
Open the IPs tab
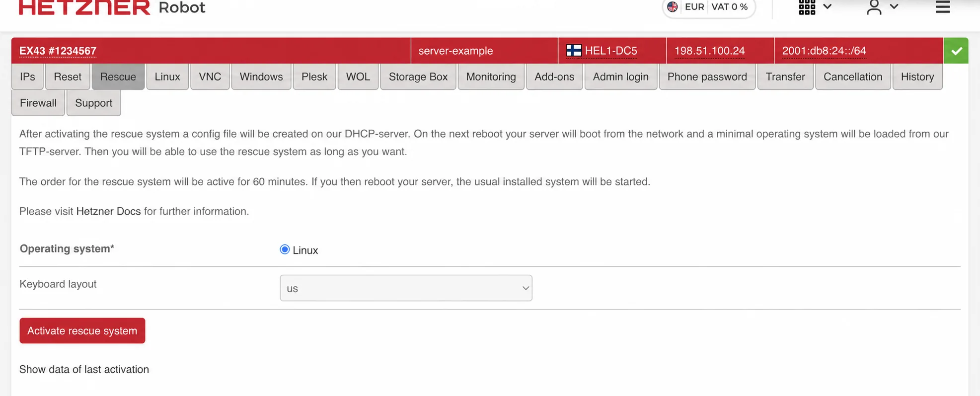(27, 77)
